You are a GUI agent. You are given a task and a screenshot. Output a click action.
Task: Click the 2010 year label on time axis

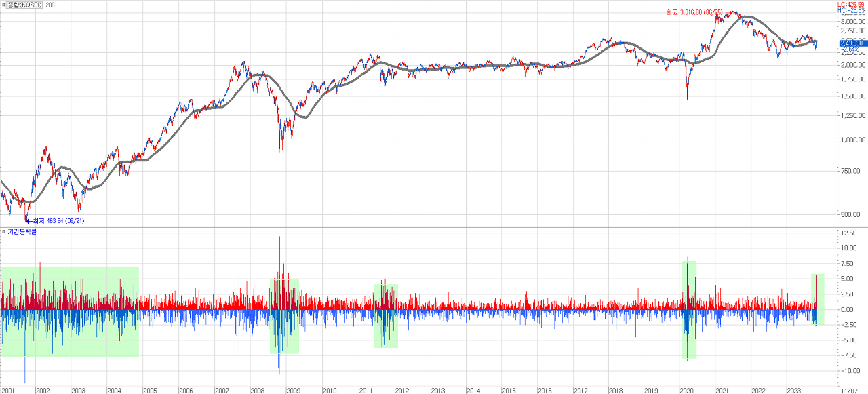(x=329, y=391)
